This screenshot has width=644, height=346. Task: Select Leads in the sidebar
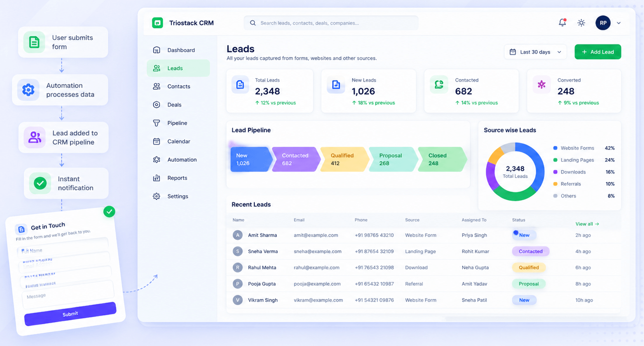(178, 68)
